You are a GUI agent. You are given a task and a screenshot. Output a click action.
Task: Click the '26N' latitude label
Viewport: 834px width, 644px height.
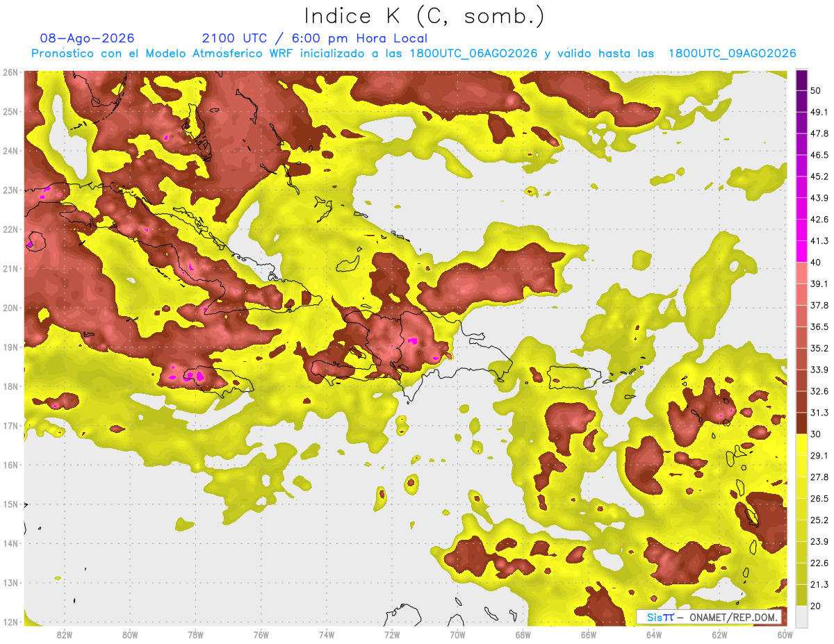pyautogui.click(x=10, y=72)
